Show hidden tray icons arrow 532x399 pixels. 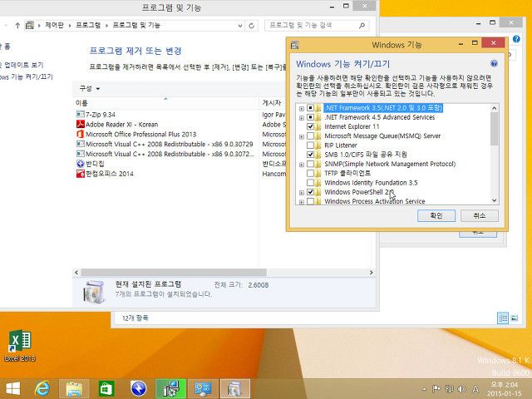pyautogui.click(x=424, y=389)
